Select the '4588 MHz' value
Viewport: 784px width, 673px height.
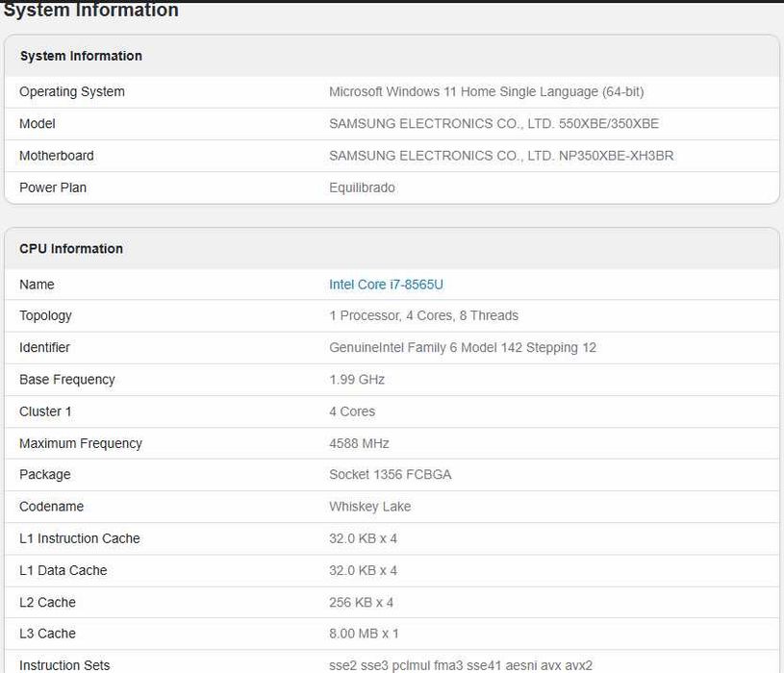359,443
